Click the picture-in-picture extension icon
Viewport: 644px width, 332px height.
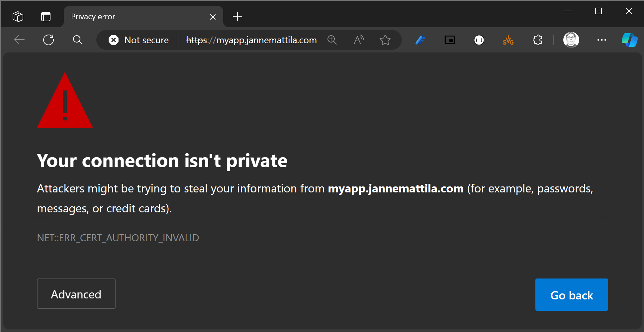click(x=450, y=40)
